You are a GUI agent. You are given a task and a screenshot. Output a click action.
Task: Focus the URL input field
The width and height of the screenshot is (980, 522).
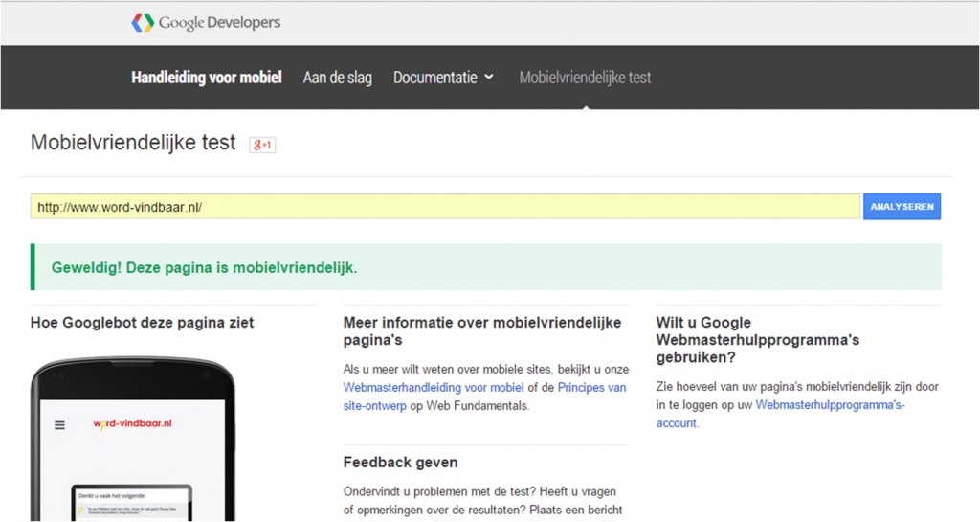445,207
